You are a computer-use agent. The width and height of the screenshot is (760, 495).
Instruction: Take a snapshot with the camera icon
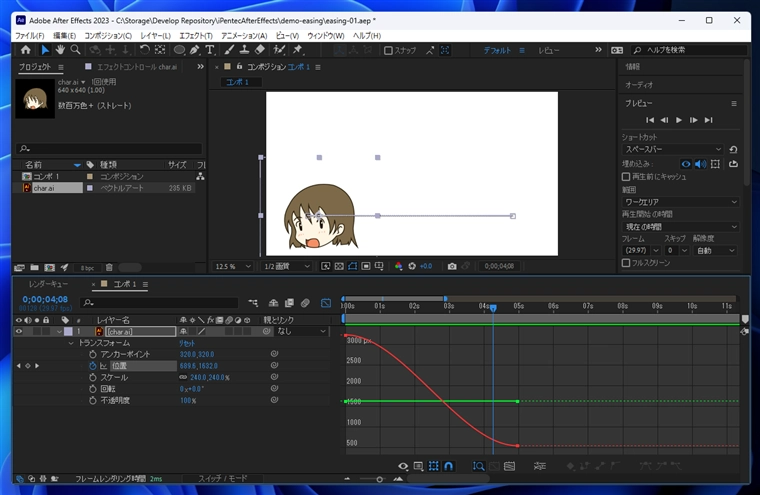(452, 266)
